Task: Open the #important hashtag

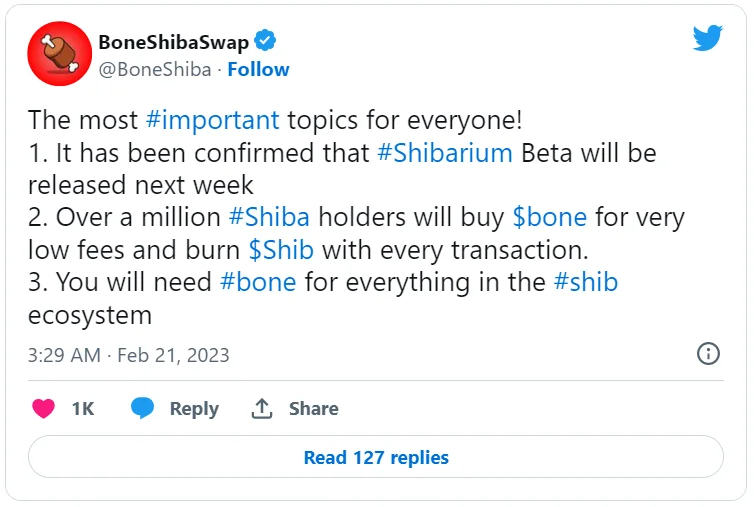Action: tap(212, 120)
